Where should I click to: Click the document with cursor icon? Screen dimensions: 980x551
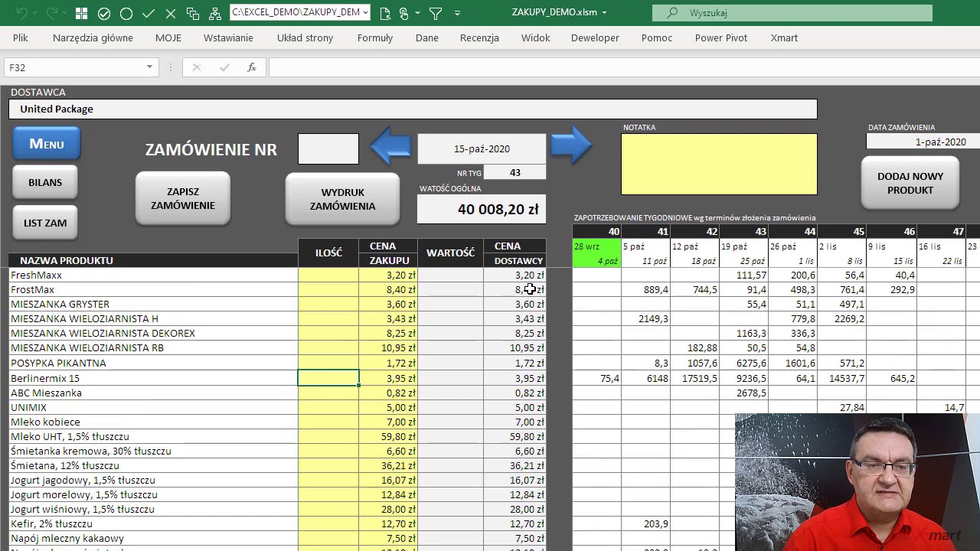pyautogui.click(x=385, y=13)
